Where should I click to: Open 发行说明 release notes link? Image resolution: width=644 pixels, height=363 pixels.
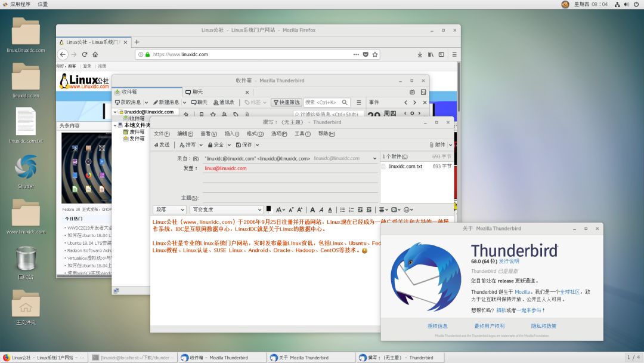coord(509,261)
